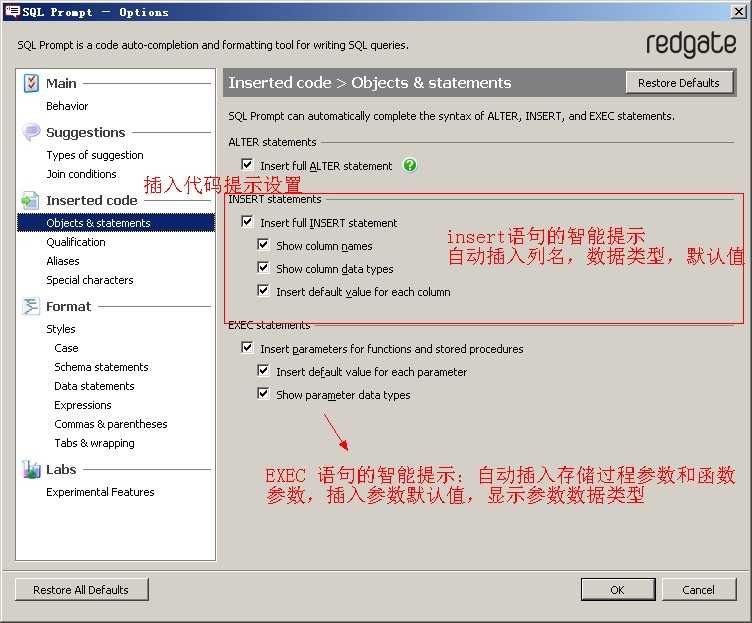Confirm settings with OK

coord(617,589)
